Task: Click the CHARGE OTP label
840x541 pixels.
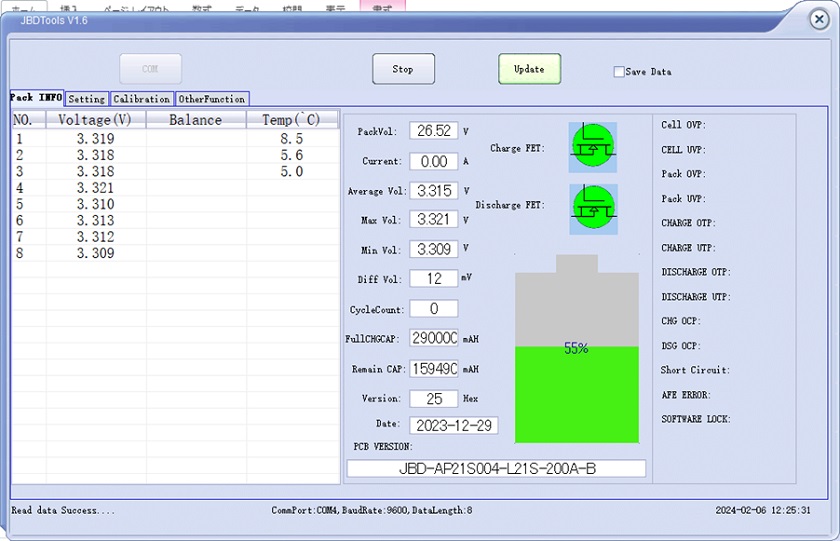Action: coord(688,223)
